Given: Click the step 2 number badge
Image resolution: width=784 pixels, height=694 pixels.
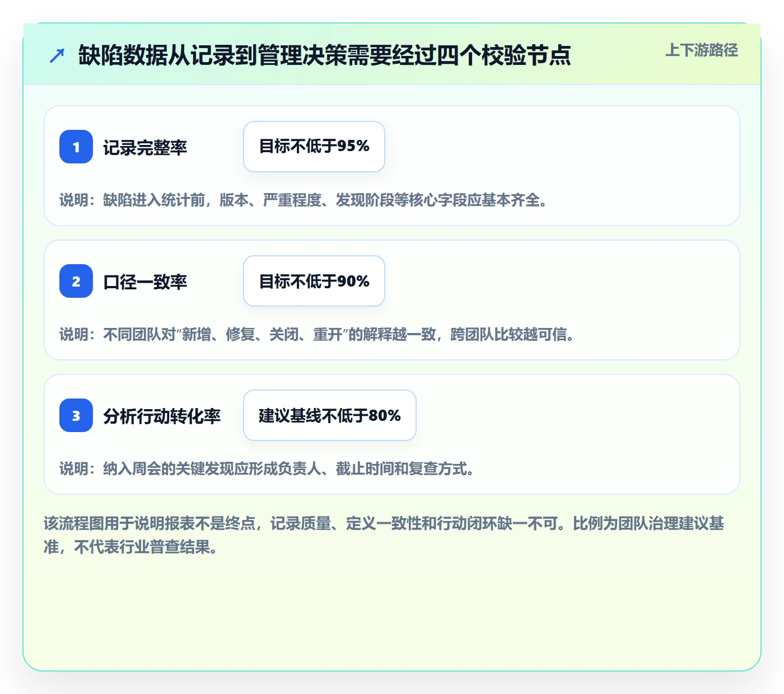Looking at the screenshot, I should tap(76, 281).
